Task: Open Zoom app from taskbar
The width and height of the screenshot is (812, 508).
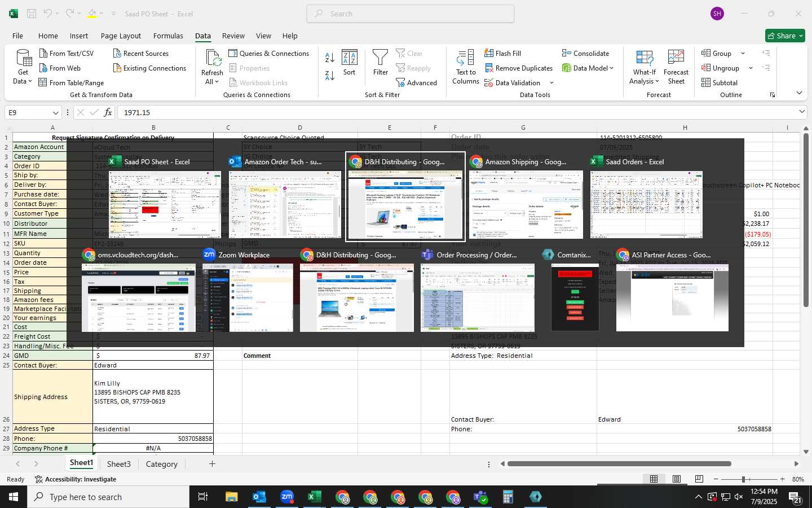Action: click(x=287, y=497)
